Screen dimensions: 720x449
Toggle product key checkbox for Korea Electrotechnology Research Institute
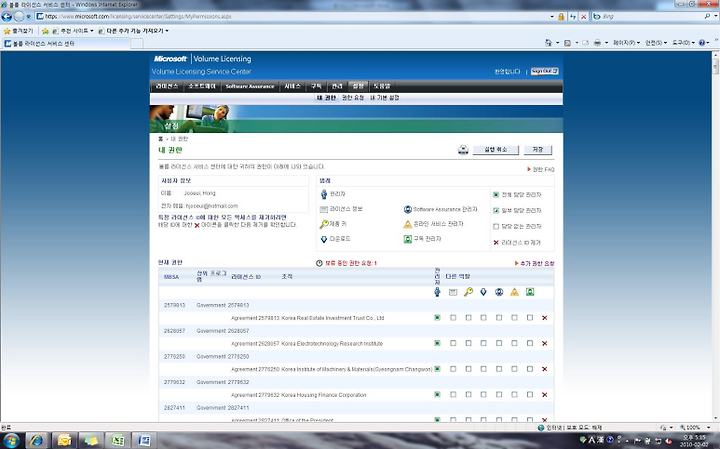468,343
